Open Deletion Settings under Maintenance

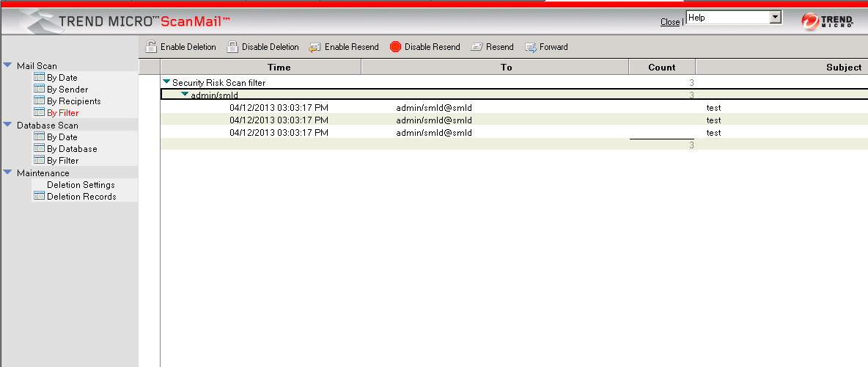[x=81, y=185]
